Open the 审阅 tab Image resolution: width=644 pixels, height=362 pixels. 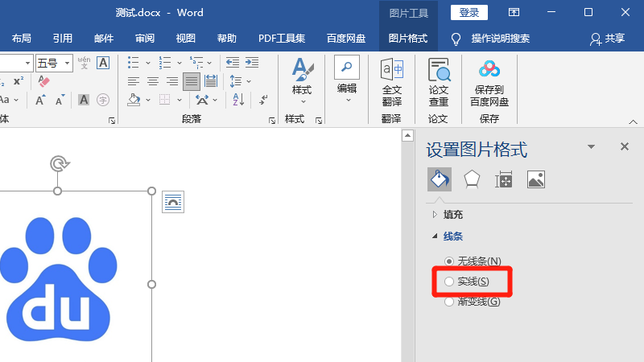click(145, 39)
